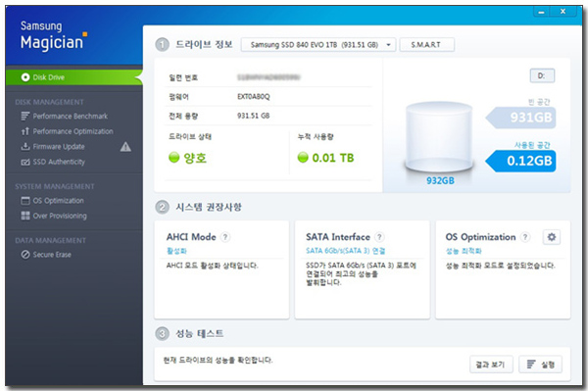This screenshot has width=588, height=391.
Task: Open OS Optimization in the sidebar
Action: click(x=58, y=201)
